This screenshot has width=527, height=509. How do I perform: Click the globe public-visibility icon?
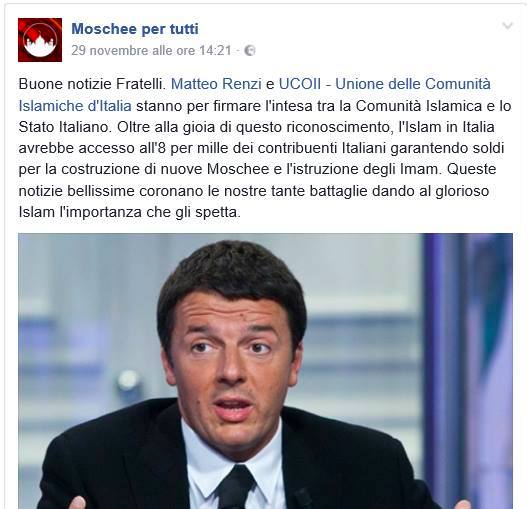[x=250, y=51]
